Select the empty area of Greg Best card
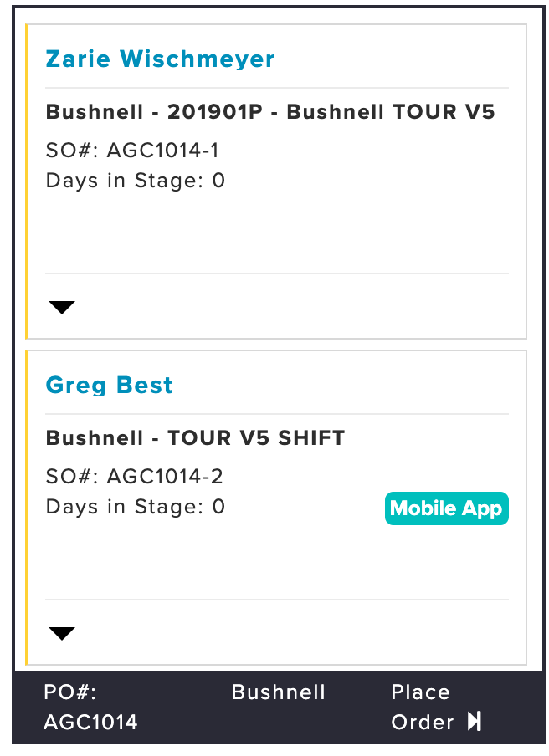The height and width of the screenshot is (756, 549). pos(277,562)
